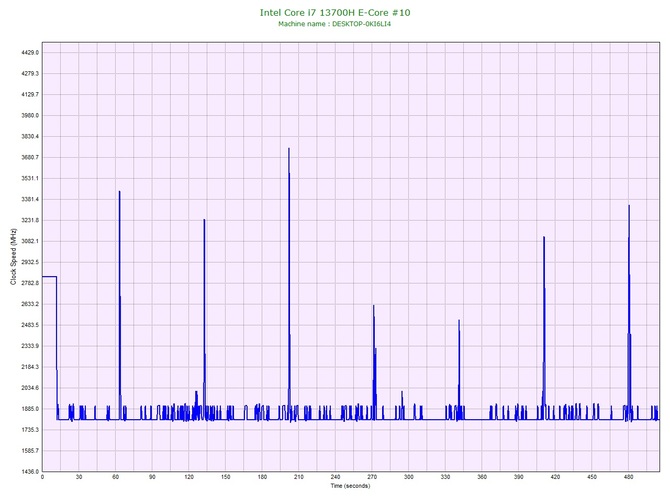
Task: Click the chart title Intel Core i7 13700H E-Core #10
Action: pyautogui.click(x=335, y=13)
